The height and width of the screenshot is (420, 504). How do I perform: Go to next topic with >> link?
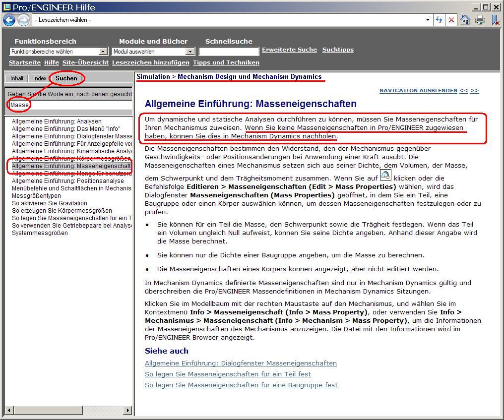474,91
